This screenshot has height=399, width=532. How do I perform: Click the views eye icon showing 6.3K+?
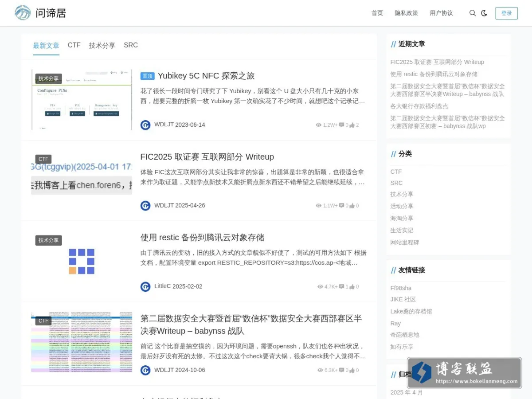(x=320, y=370)
